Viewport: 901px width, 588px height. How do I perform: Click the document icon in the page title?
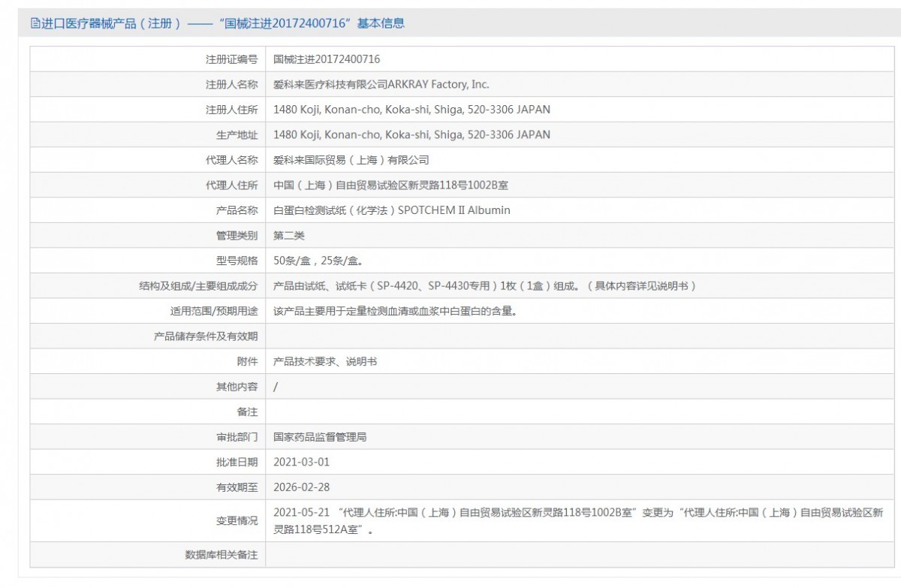pyautogui.click(x=35, y=23)
